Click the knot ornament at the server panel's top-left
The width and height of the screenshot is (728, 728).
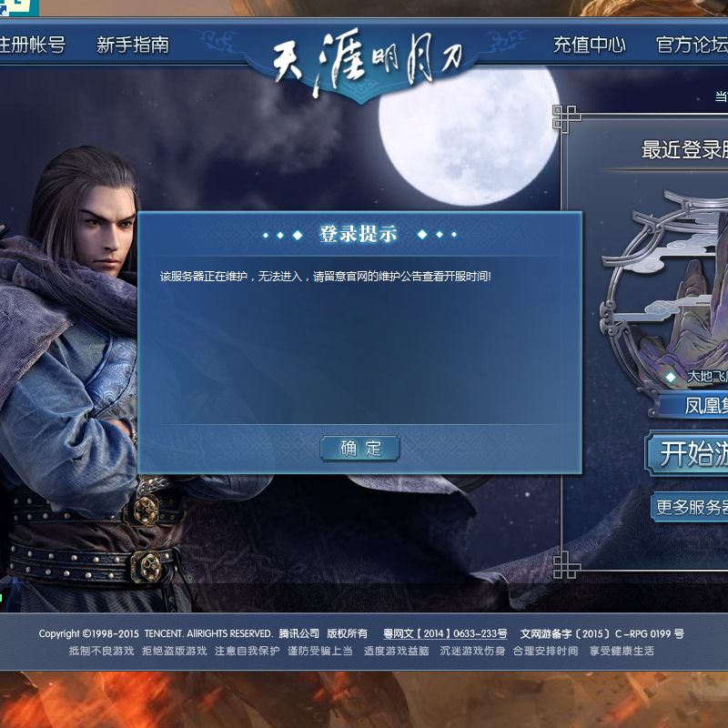pos(566,118)
